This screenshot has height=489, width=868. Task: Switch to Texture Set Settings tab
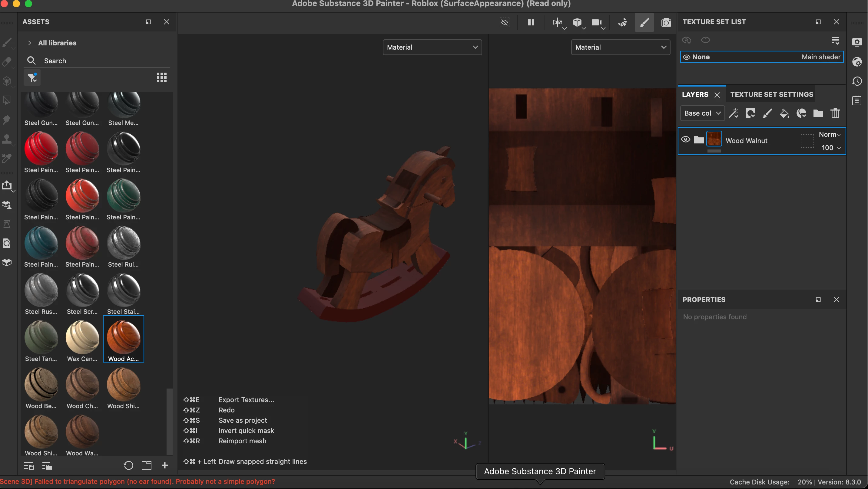pos(772,95)
